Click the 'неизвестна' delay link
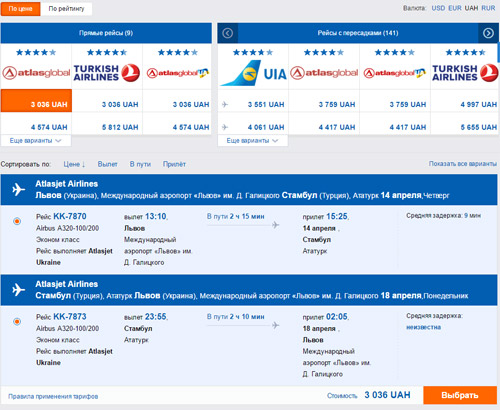Screen dimensions: 500x410 click(x=423, y=327)
